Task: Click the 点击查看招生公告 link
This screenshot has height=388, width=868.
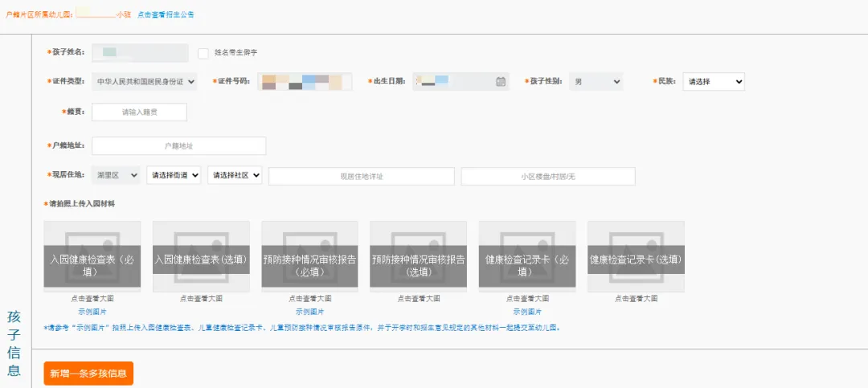Action: pos(166,14)
